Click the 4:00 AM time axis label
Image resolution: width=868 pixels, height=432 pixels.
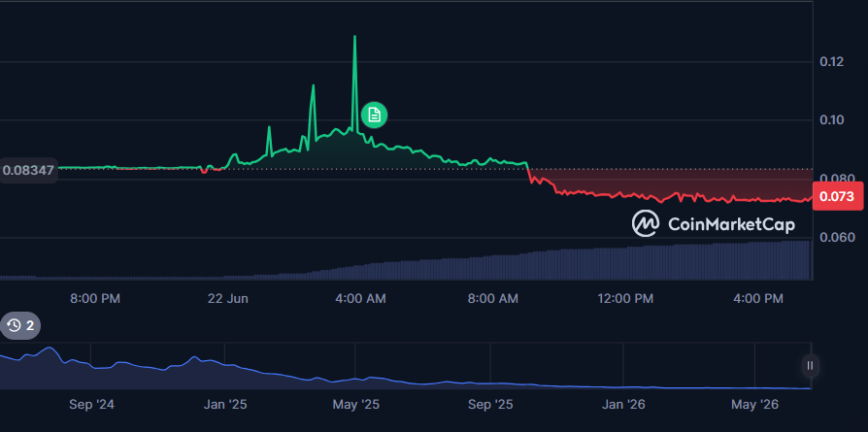point(361,299)
